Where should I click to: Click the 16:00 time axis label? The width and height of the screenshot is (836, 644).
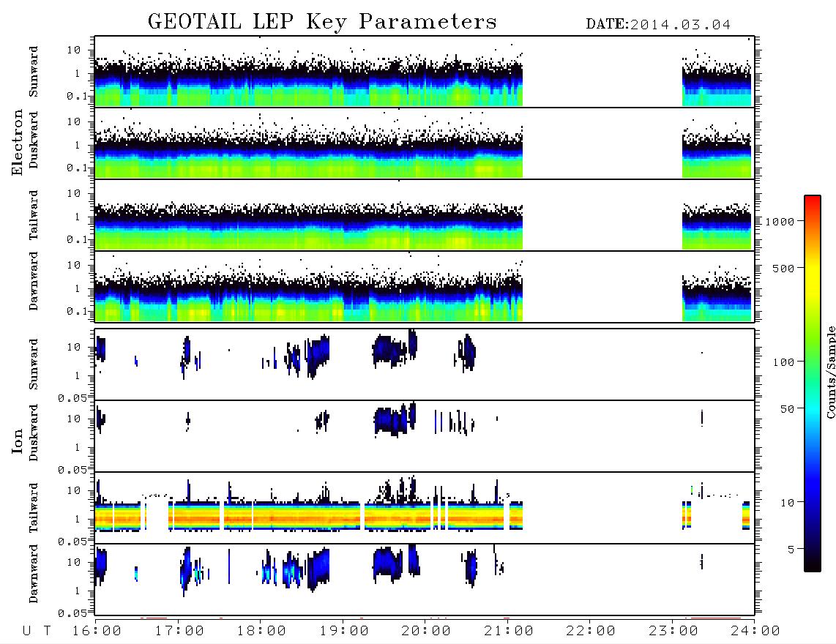(x=97, y=631)
